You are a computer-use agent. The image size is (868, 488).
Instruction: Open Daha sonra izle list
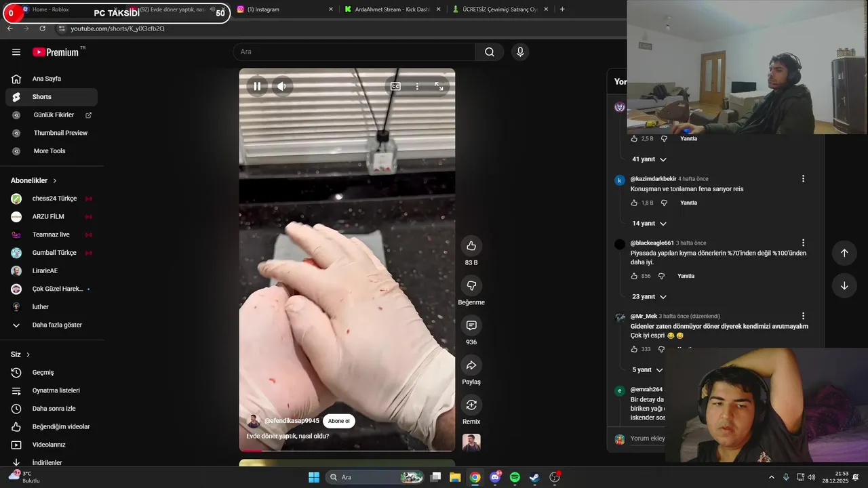click(x=52, y=409)
